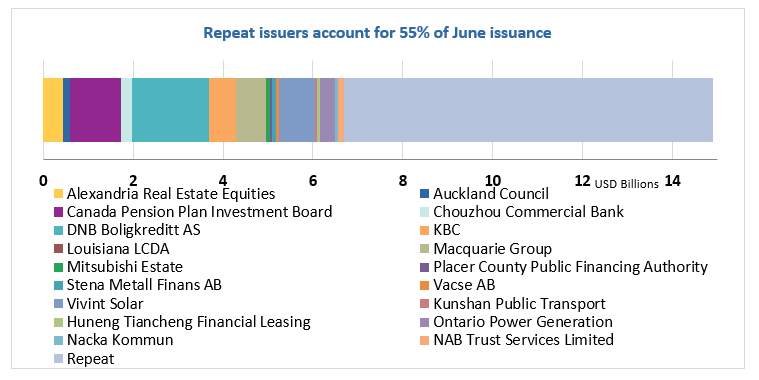Click the Mitsubishi Estate green legend swatch
Image resolution: width=759 pixels, height=380 pixels.
(x=58, y=267)
